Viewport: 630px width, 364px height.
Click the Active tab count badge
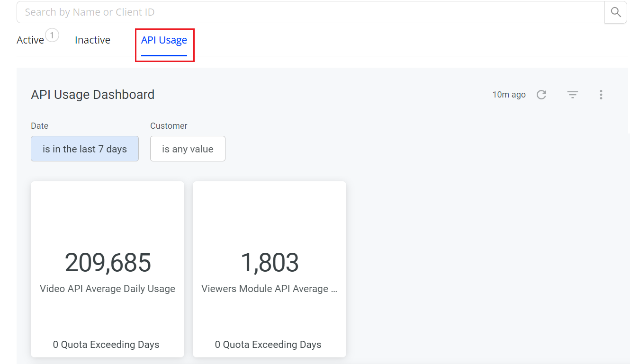[x=52, y=35]
